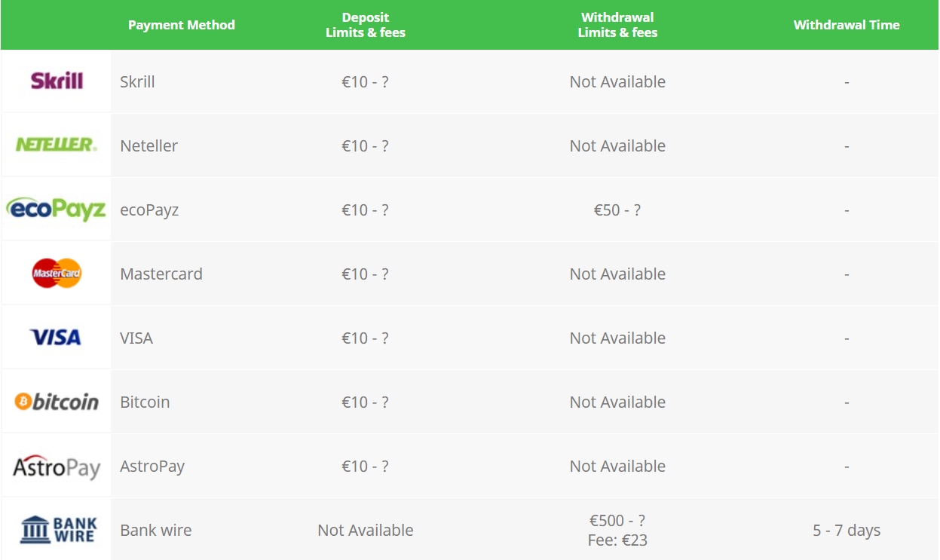The image size is (940, 560).
Task: Click Bank wire fee €23 cell
Action: coord(617,540)
